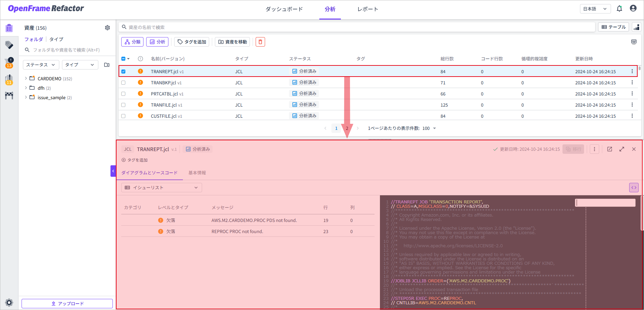
Task: Select 分析 top navigation tab
Action: tap(330, 9)
